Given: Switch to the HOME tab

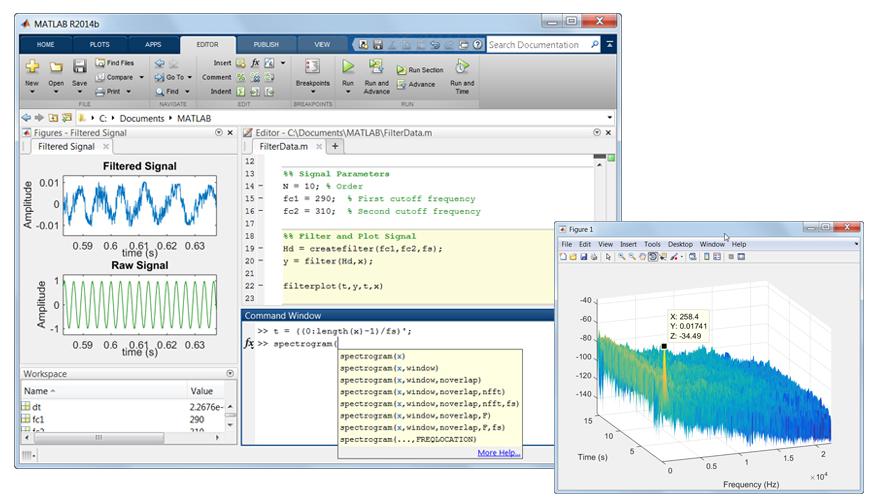Looking at the screenshot, I should (46, 45).
